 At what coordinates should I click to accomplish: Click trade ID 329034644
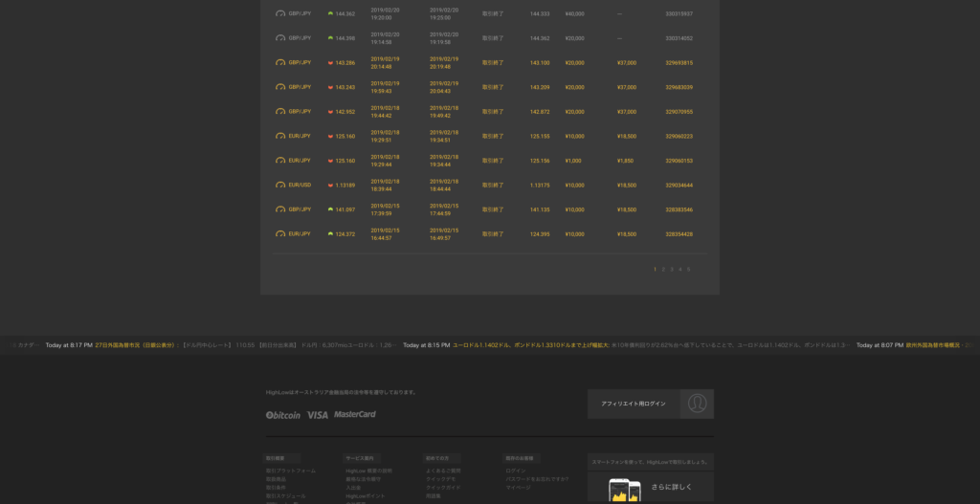coord(679,185)
